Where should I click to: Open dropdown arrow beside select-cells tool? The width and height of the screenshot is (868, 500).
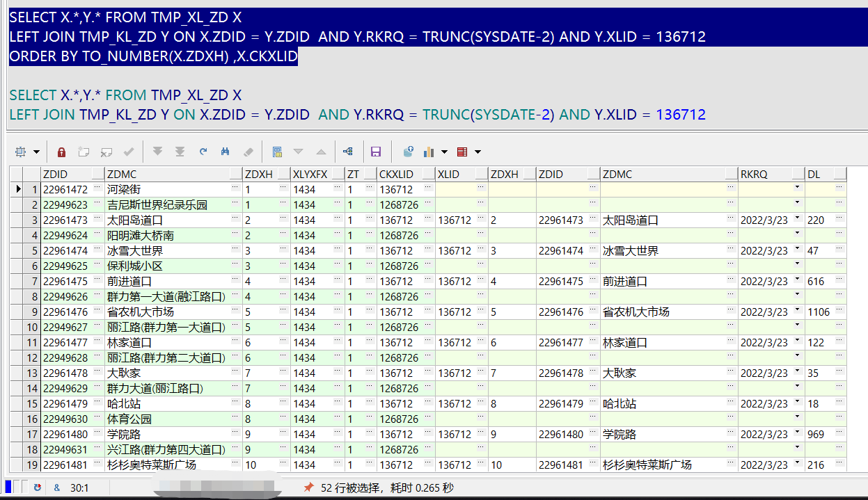tap(35, 152)
